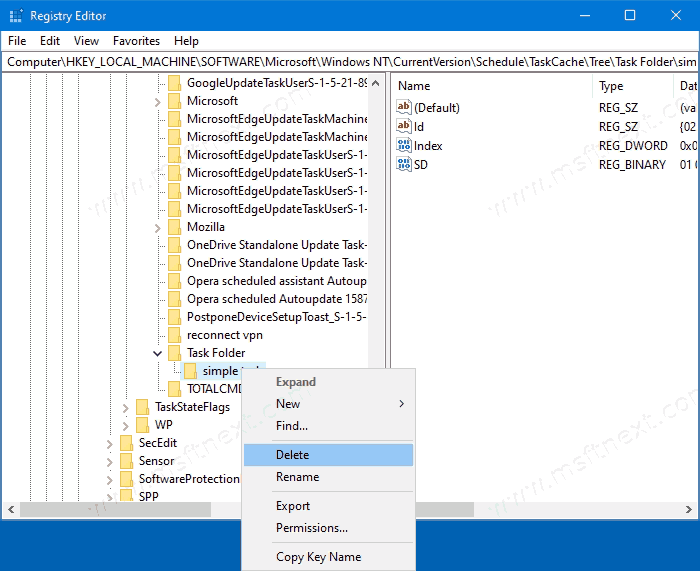Collapse the Task Folder tree node
700x571 pixels.
pos(158,353)
